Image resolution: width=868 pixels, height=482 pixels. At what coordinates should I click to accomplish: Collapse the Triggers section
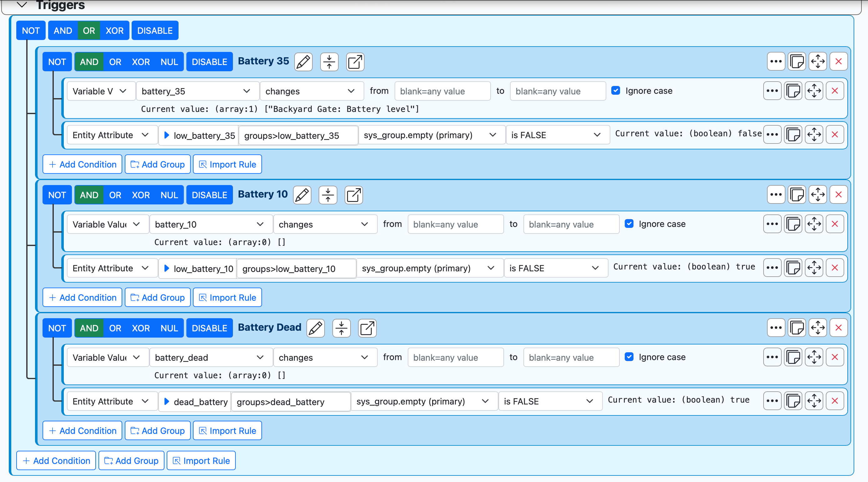(x=22, y=5)
